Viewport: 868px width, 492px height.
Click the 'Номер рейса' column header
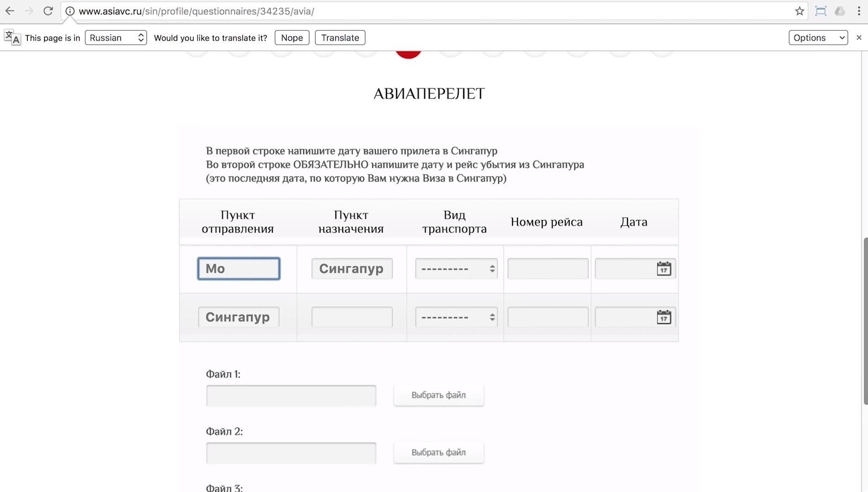tap(547, 222)
